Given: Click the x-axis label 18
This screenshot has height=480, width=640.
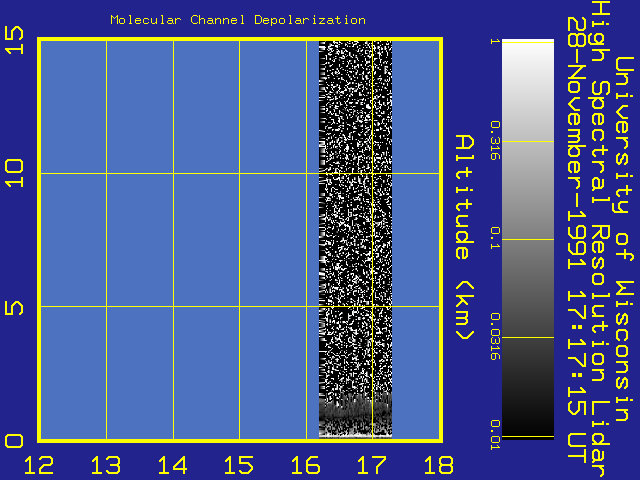Looking at the screenshot, I should pyautogui.click(x=439, y=465).
